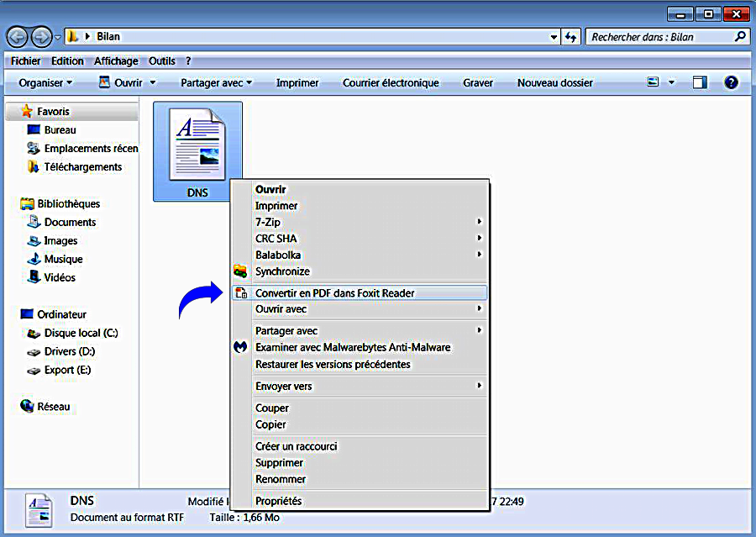The image size is (756, 537).
Task: Expand the view options dropdown arrow
Action: click(672, 82)
